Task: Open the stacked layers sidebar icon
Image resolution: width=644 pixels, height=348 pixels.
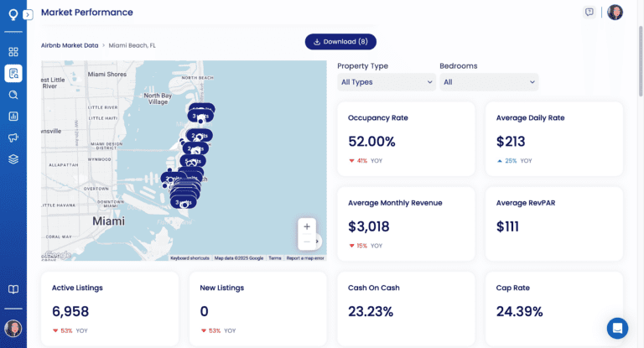Action: click(x=13, y=159)
